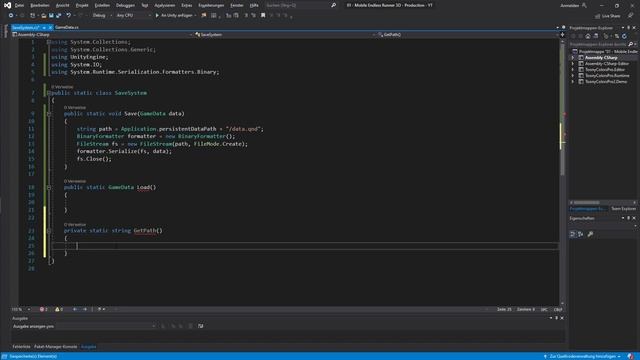Click the Open File folder icon
Image resolution: width=640 pixels, height=360 pixels.
pos(44,16)
